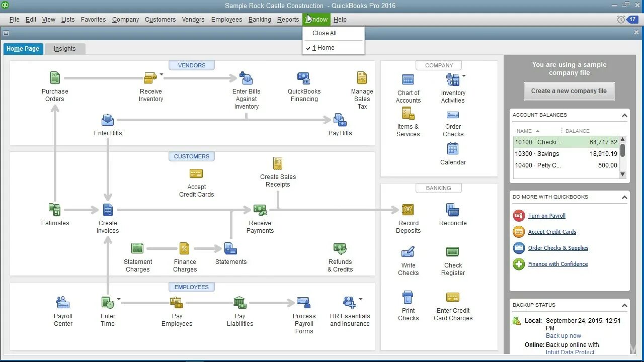The height and width of the screenshot is (362, 644).
Task: Choose Close All from Window menu
Action: click(x=334, y=33)
